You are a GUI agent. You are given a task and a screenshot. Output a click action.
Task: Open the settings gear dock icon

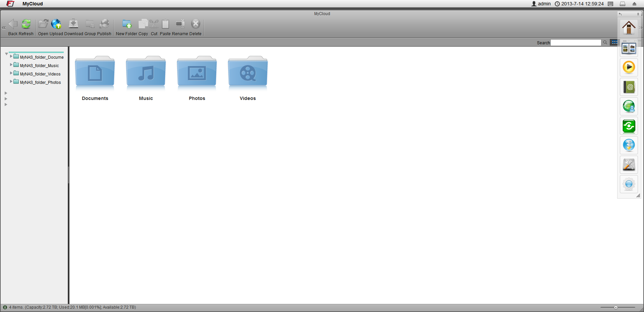click(x=629, y=184)
